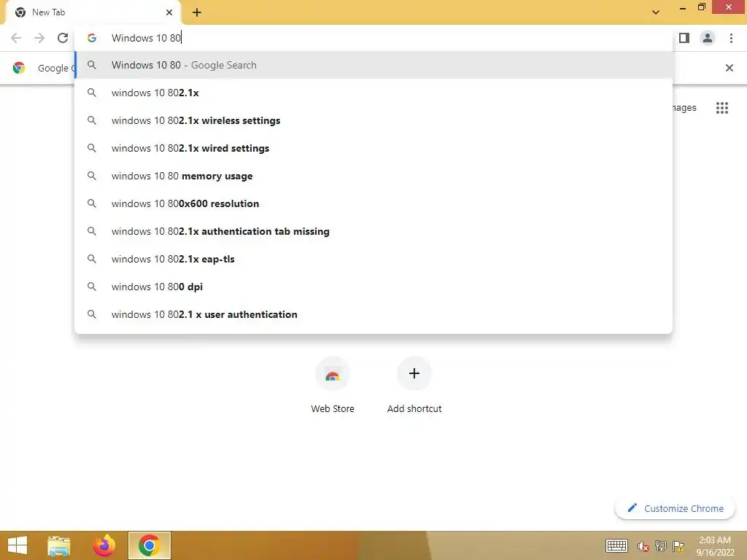Select '802.1 x user authentication' suggestion
747x560 pixels.
(374, 314)
